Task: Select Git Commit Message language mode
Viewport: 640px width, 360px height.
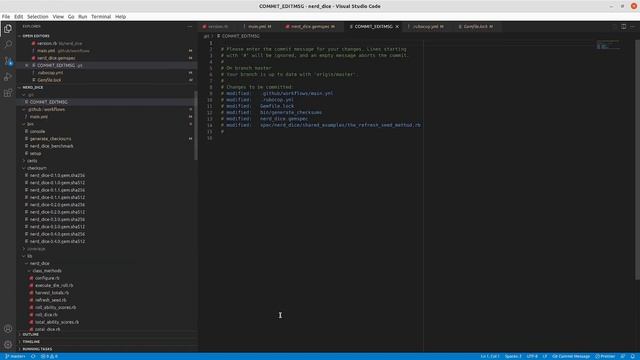Action: (x=571, y=356)
